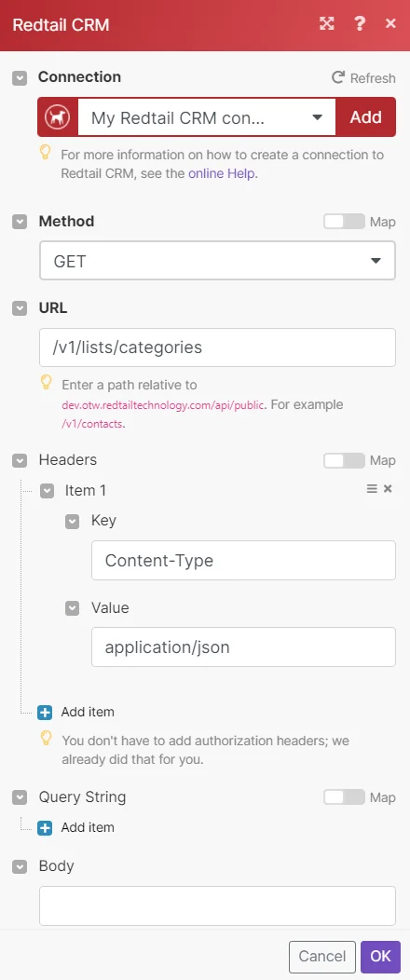This screenshot has height=980, width=410.
Task: Click the reorder handle icon for Item 1
Action: (372, 489)
